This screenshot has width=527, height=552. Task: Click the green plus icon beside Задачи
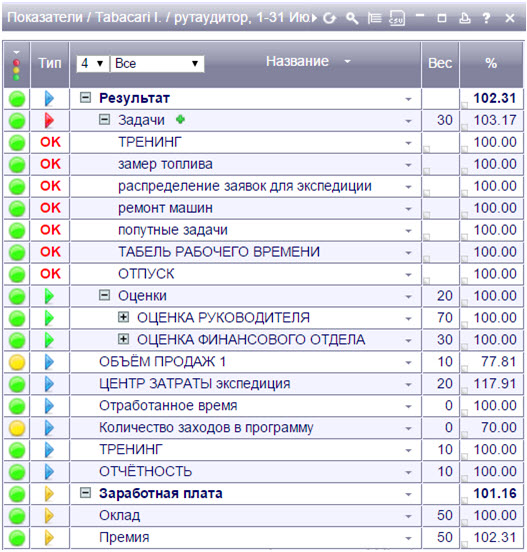(x=180, y=119)
